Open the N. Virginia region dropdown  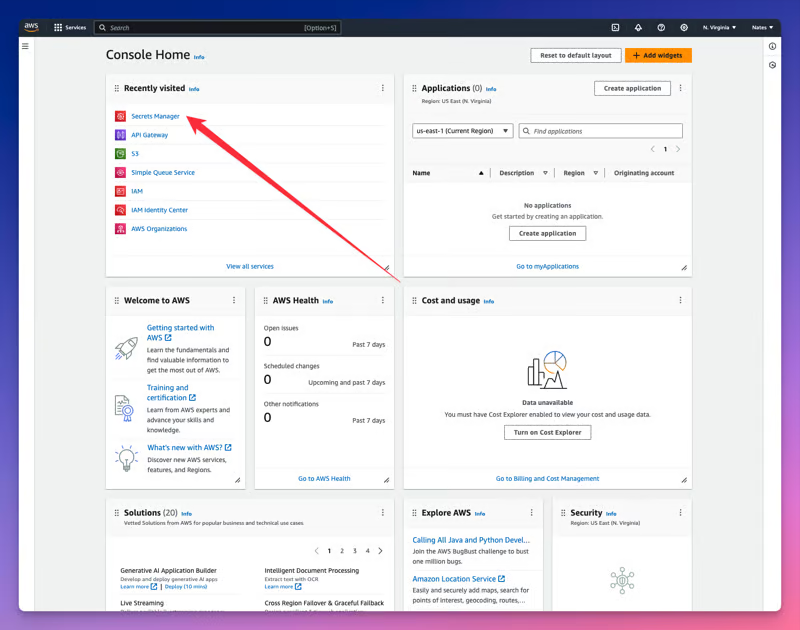pyautogui.click(x=719, y=28)
